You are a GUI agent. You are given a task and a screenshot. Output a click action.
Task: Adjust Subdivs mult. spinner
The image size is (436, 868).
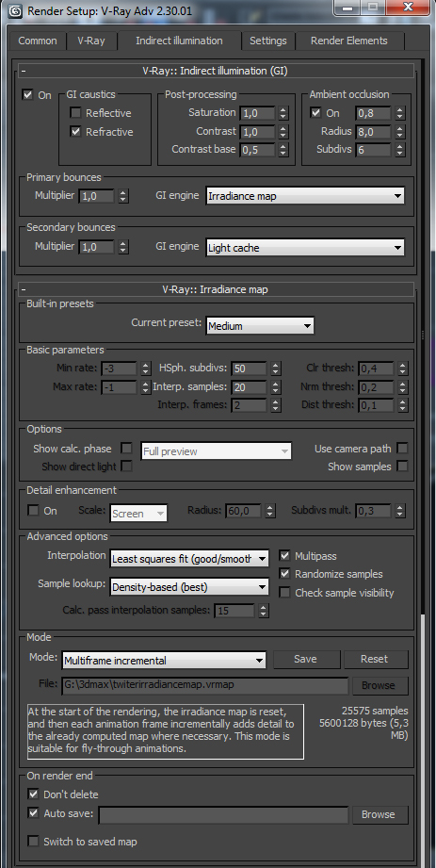tap(399, 511)
